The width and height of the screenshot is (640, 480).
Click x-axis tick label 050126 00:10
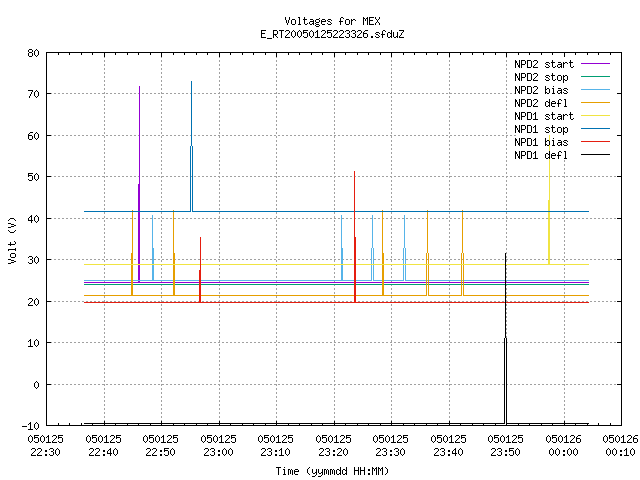point(620,446)
